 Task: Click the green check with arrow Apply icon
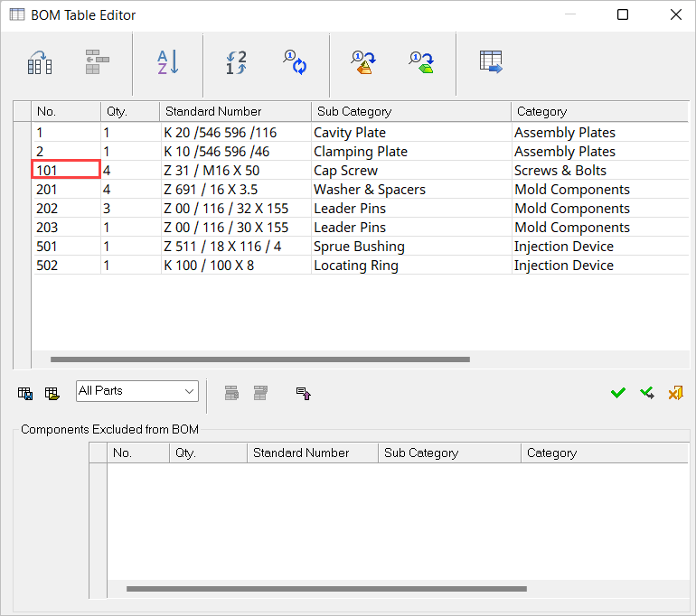pos(647,393)
